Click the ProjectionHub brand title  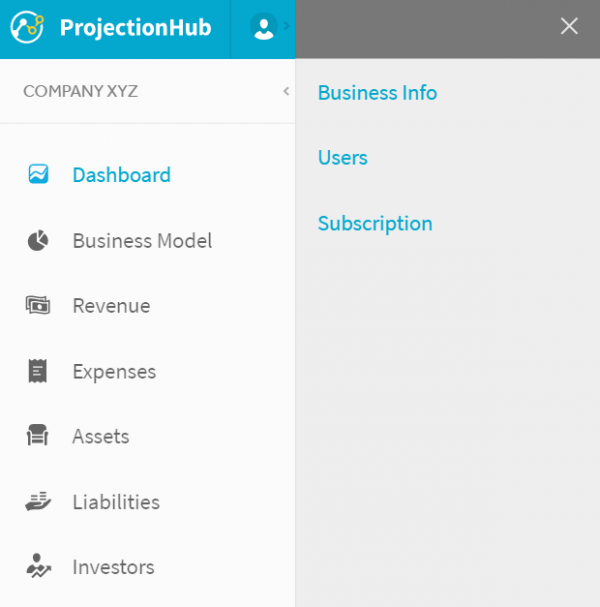point(135,28)
